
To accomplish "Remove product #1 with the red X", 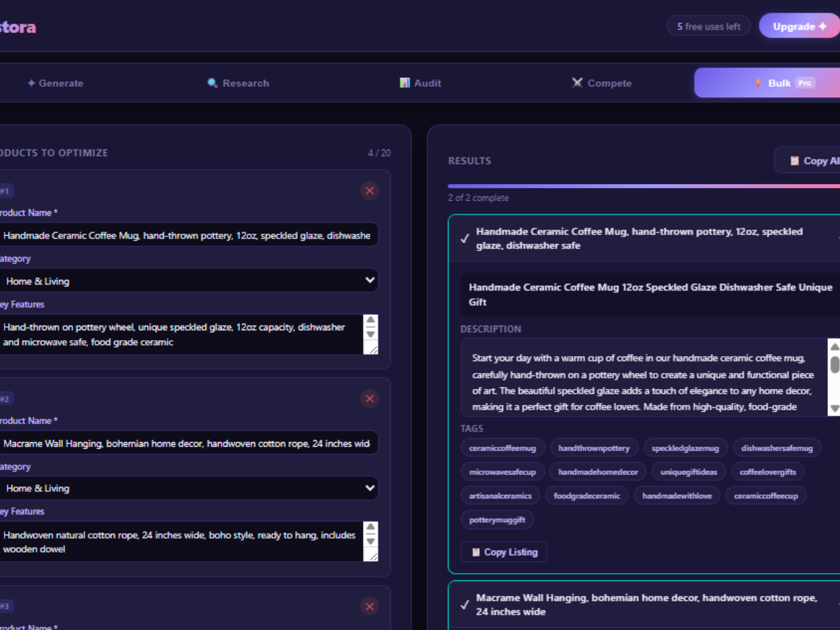I will click(x=370, y=191).
